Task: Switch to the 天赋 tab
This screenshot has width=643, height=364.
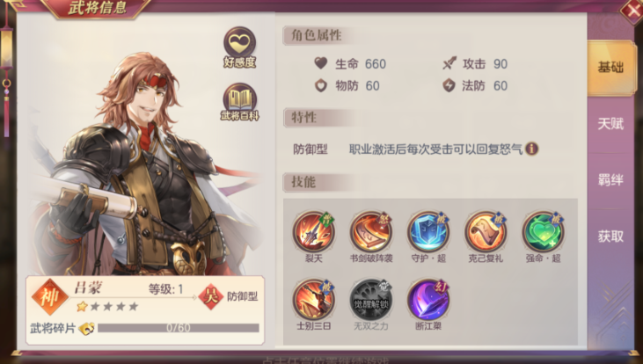Action: [610, 124]
